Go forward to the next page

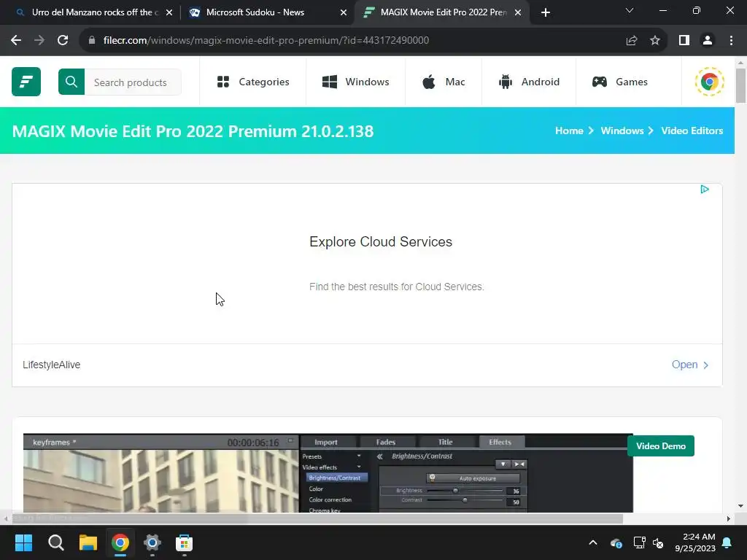39,41
